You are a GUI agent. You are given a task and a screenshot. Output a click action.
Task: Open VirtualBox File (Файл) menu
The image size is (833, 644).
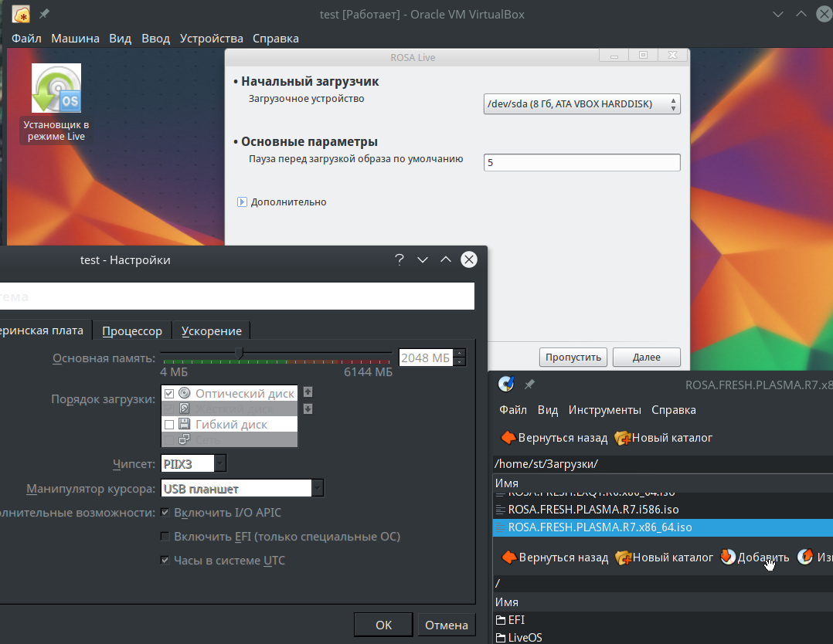pyautogui.click(x=26, y=39)
